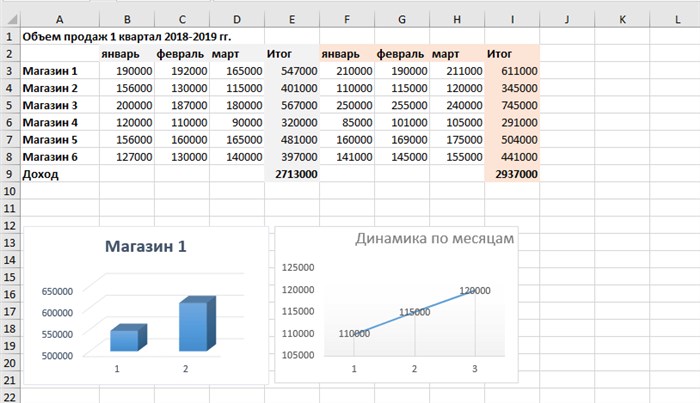Image resolution: width=700 pixels, height=403 pixels.
Task: Click cell with value 175000
Action: click(x=457, y=140)
